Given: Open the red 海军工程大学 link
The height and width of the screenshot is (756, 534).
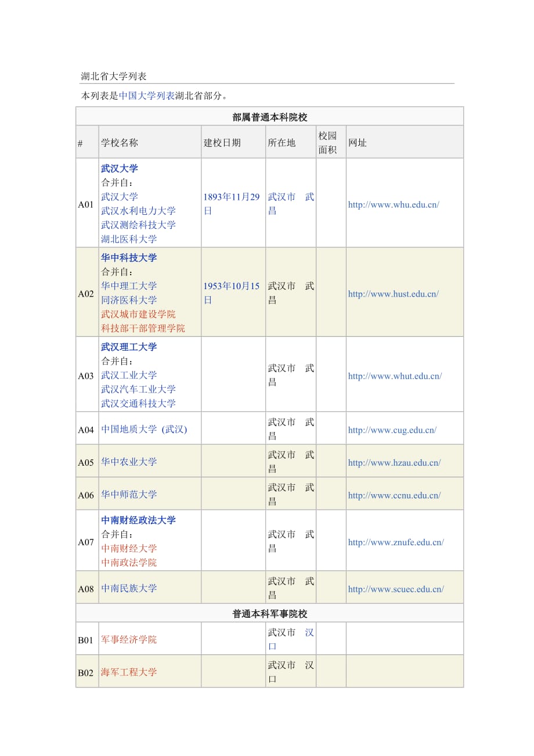Looking at the screenshot, I should [129, 672].
